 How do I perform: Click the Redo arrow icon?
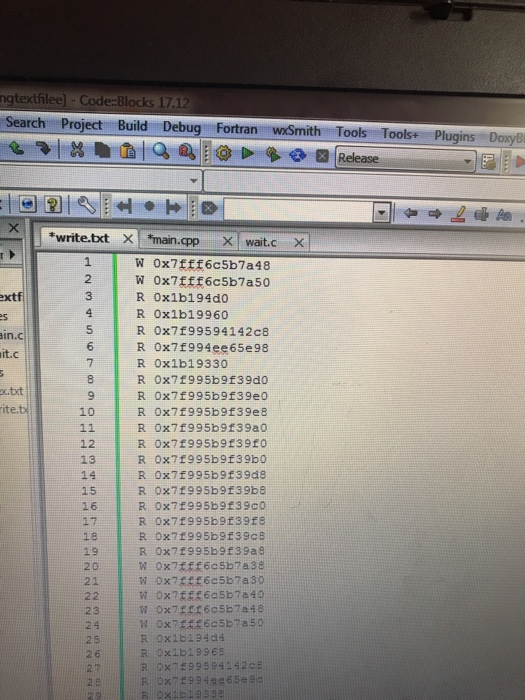[43, 148]
